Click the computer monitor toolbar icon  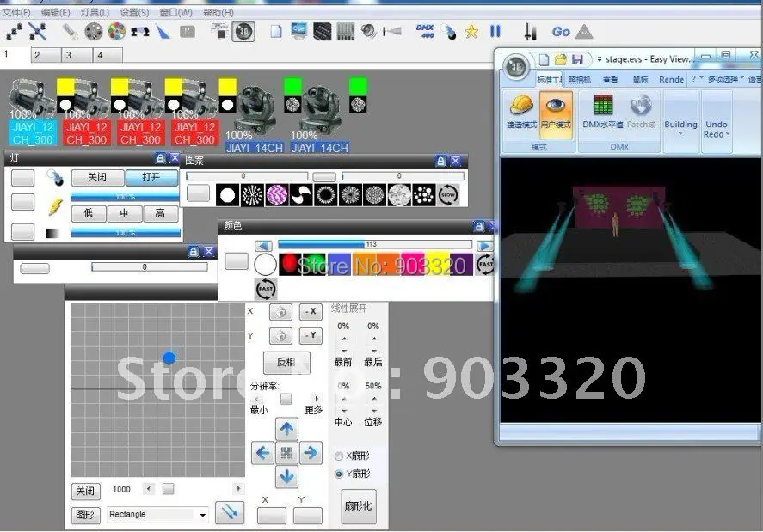pyautogui.click(x=298, y=31)
